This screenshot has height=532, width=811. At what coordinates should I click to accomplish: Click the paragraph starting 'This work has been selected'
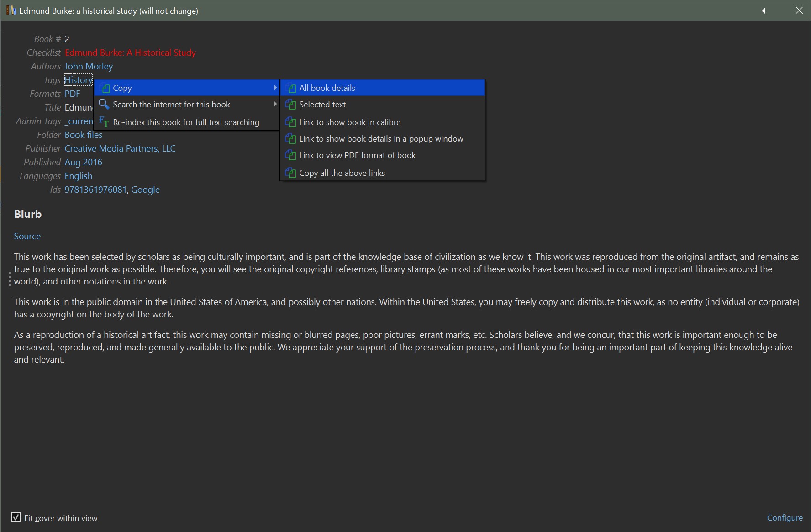(406, 269)
